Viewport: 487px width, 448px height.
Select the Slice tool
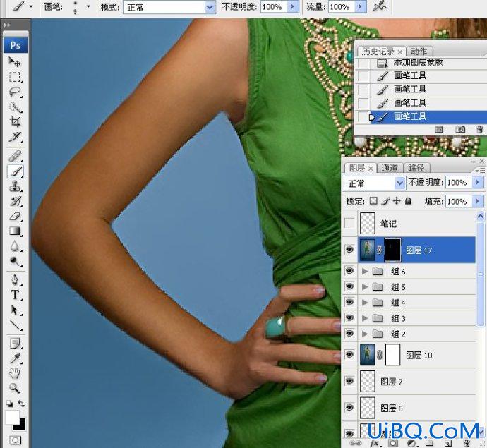coord(15,137)
